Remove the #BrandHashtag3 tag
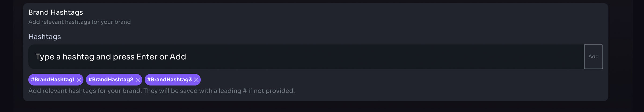 pos(196,80)
